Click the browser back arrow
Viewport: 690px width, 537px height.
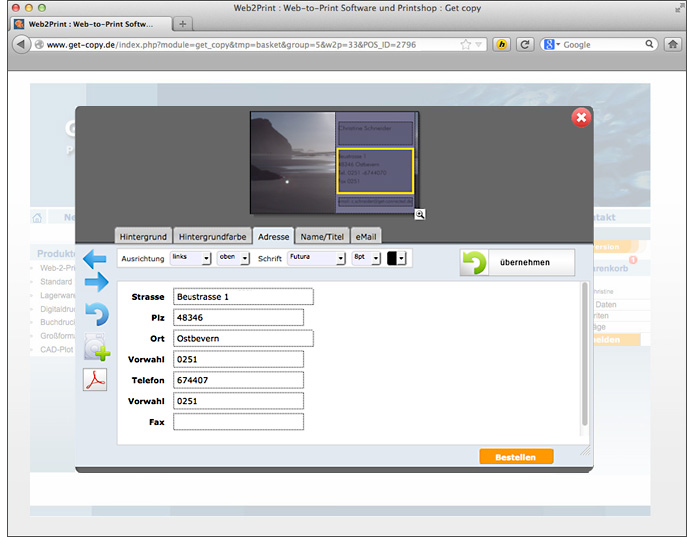pos(20,44)
